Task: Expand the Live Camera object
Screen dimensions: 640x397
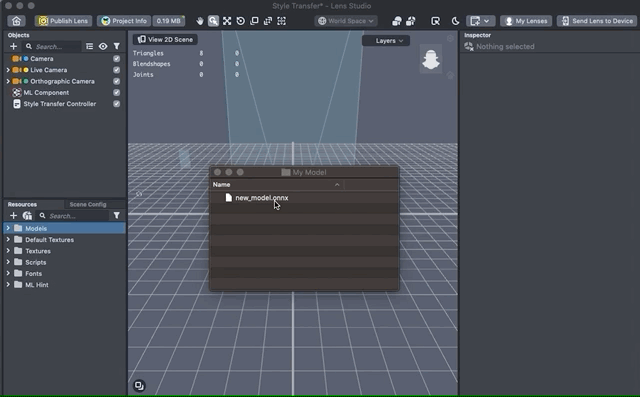Action: click(8, 70)
